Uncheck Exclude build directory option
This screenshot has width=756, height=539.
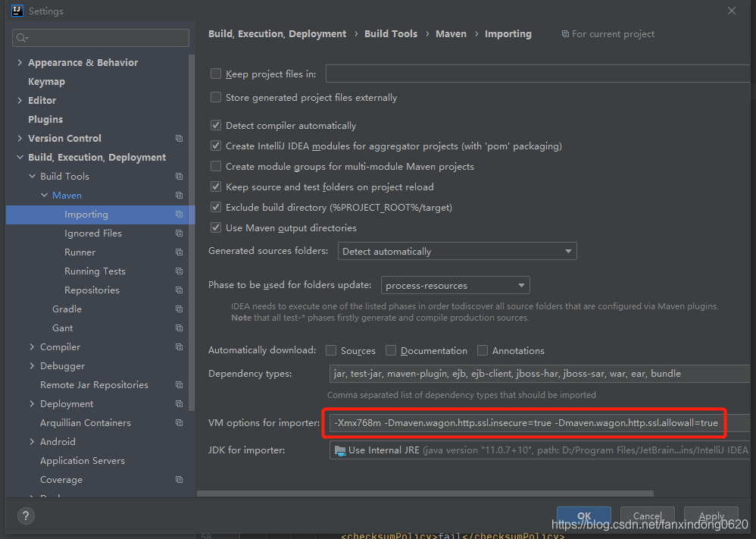[x=216, y=208]
